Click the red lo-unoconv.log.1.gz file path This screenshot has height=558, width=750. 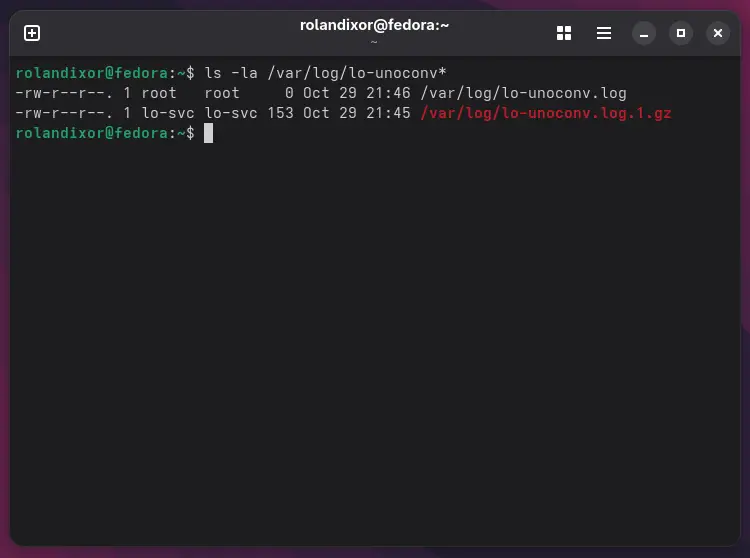(x=545, y=113)
